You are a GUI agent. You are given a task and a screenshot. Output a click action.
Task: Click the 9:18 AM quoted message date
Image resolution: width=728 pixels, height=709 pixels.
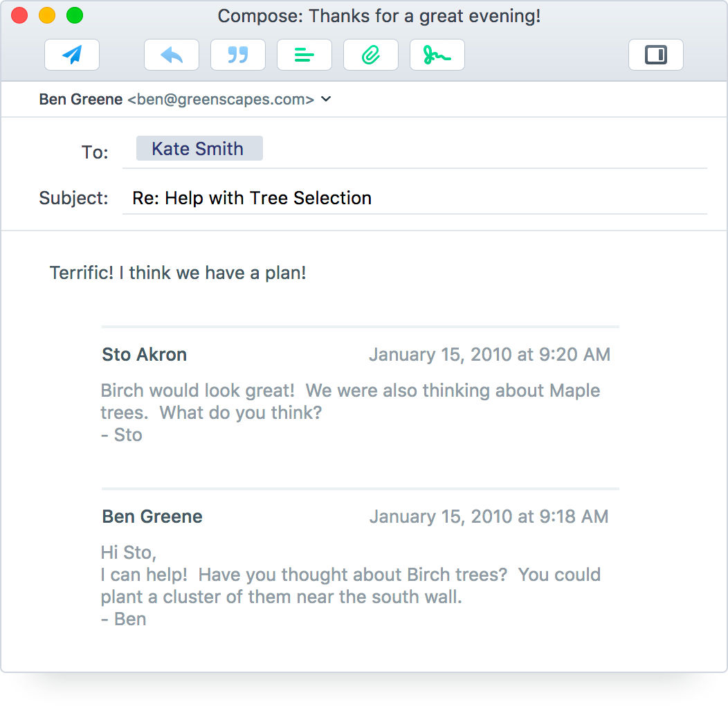tap(489, 517)
